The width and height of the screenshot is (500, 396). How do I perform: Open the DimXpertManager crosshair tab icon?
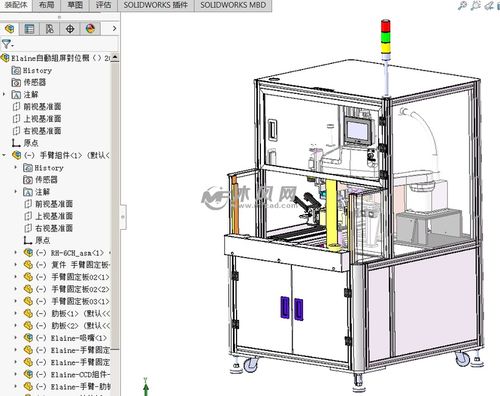(x=70, y=29)
